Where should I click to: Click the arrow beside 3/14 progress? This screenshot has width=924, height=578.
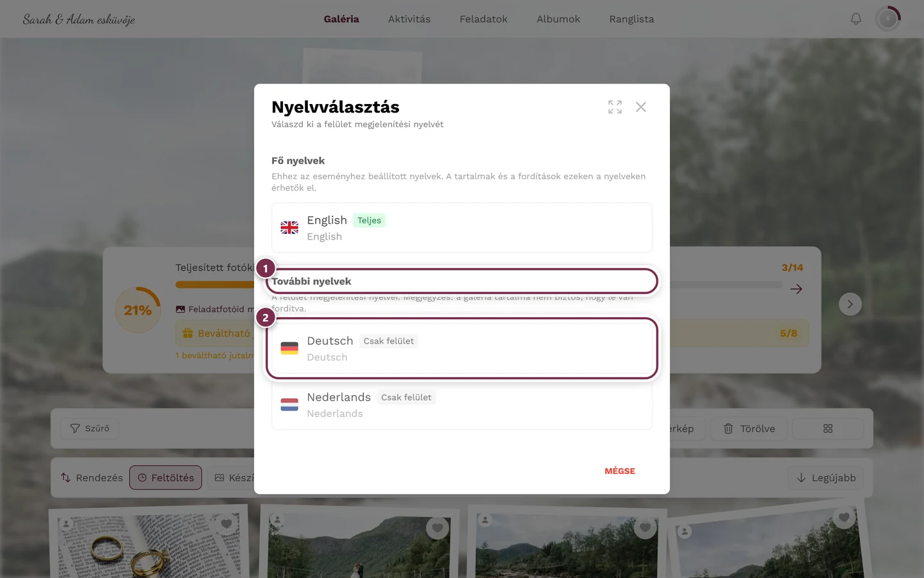[796, 289]
